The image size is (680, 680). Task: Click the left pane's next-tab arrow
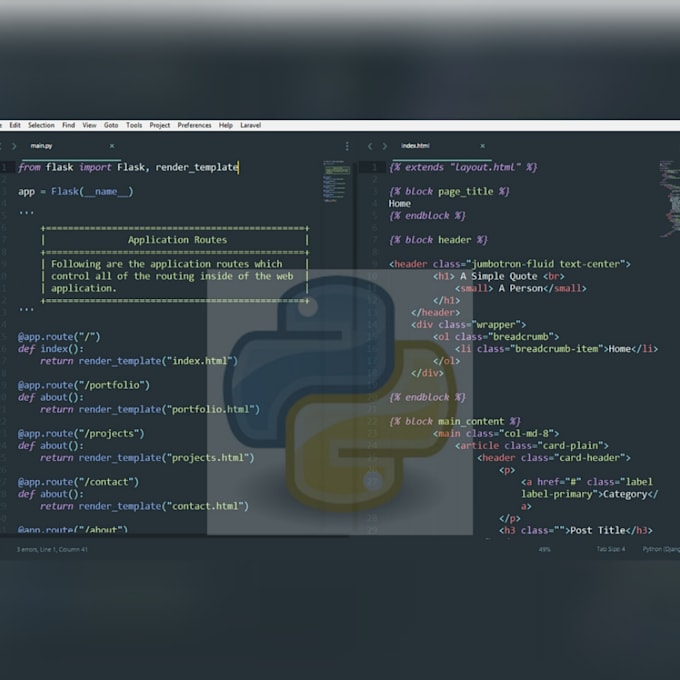tap(14, 146)
